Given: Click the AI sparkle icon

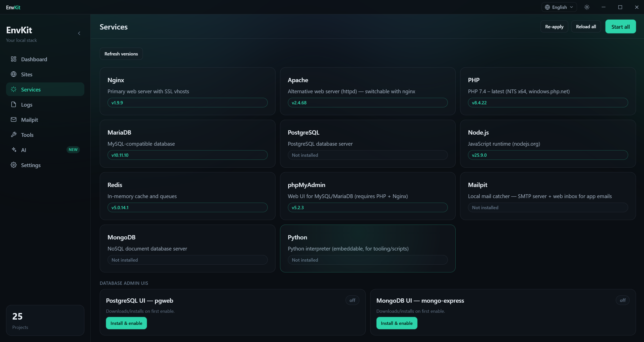Looking at the screenshot, I should coord(14,150).
